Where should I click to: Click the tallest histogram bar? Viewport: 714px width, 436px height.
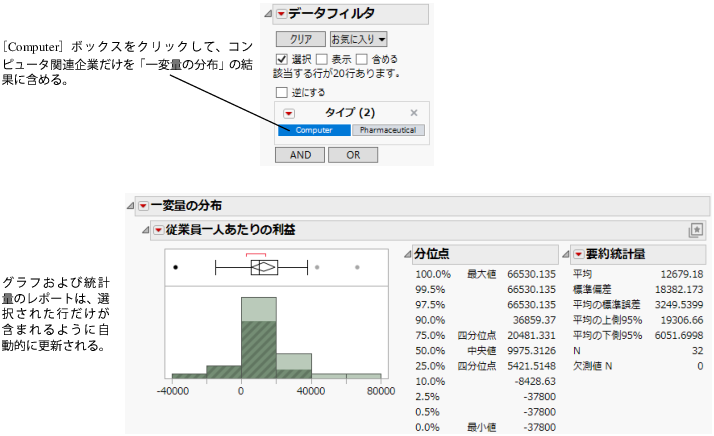259,338
